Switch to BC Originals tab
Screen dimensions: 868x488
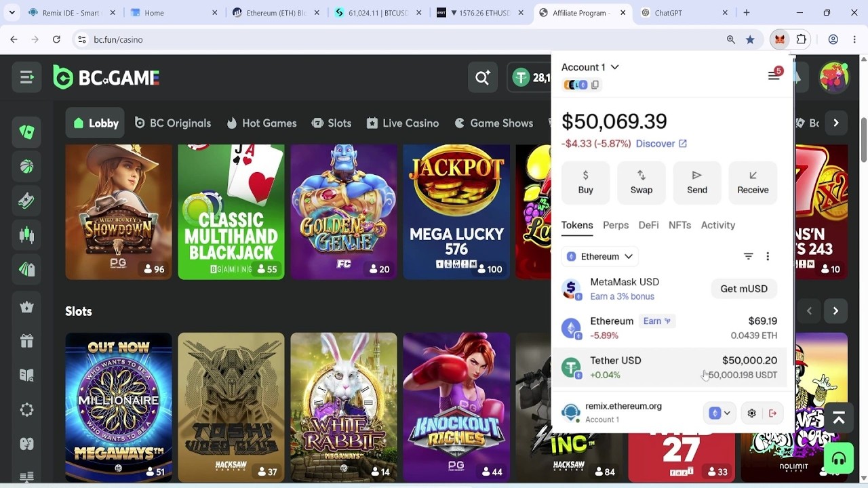(173, 123)
